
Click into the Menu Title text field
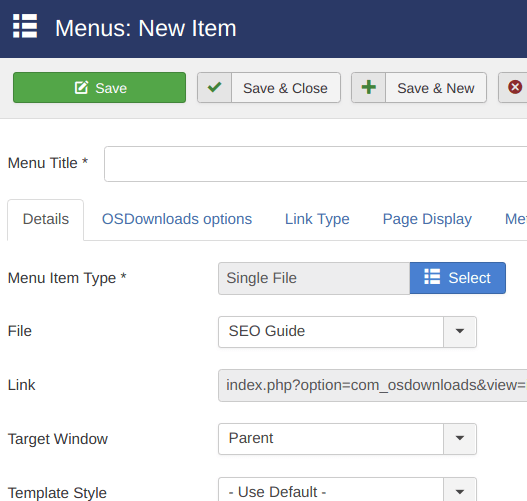tap(316, 164)
